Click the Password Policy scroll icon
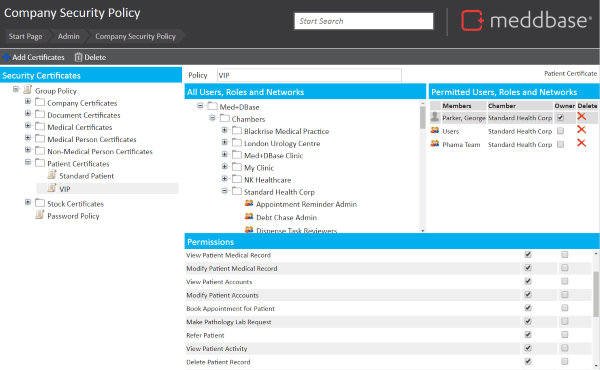 point(39,215)
